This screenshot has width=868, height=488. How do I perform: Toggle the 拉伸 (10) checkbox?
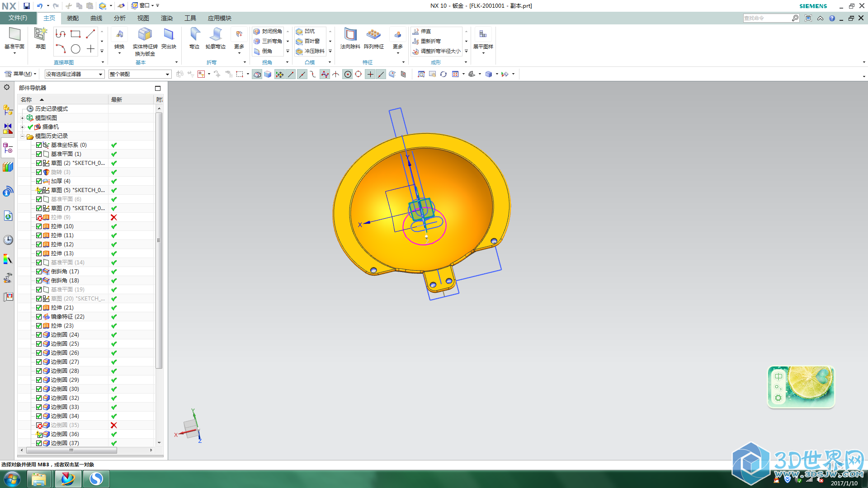tap(39, 226)
